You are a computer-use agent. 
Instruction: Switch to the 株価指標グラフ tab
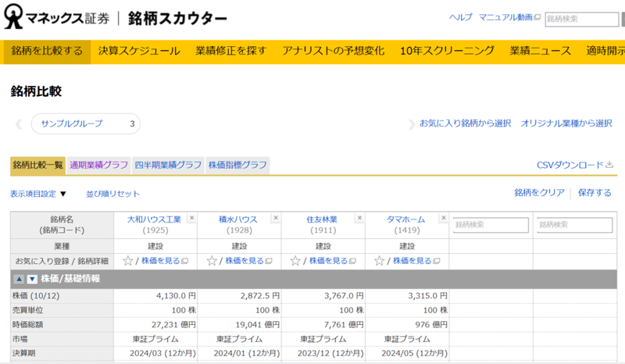coord(237,165)
